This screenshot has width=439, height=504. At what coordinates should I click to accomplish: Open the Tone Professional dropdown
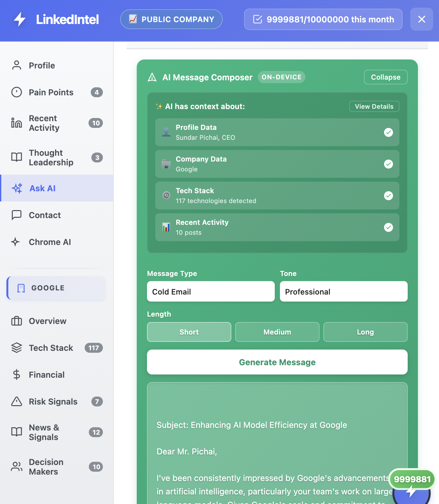click(x=344, y=291)
